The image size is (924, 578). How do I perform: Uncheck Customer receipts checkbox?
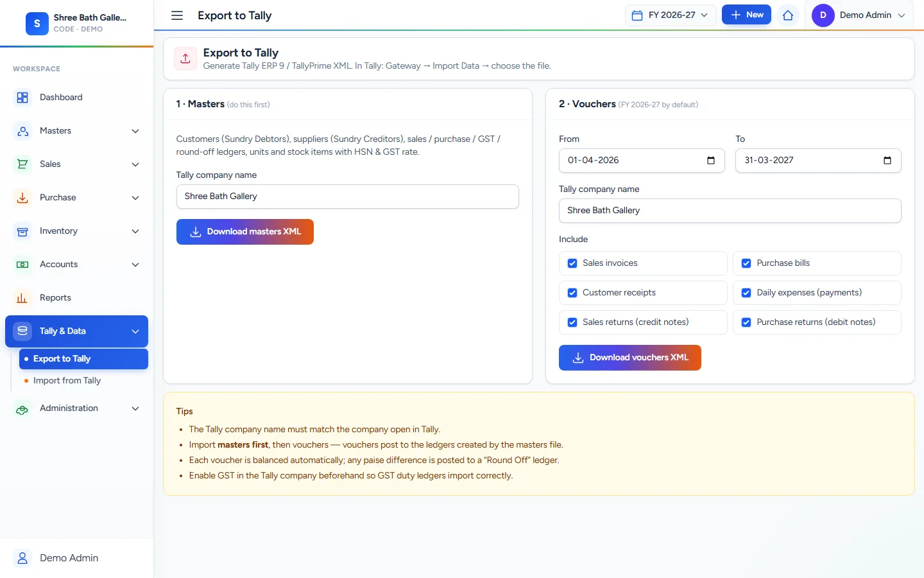tap(572, 293)
